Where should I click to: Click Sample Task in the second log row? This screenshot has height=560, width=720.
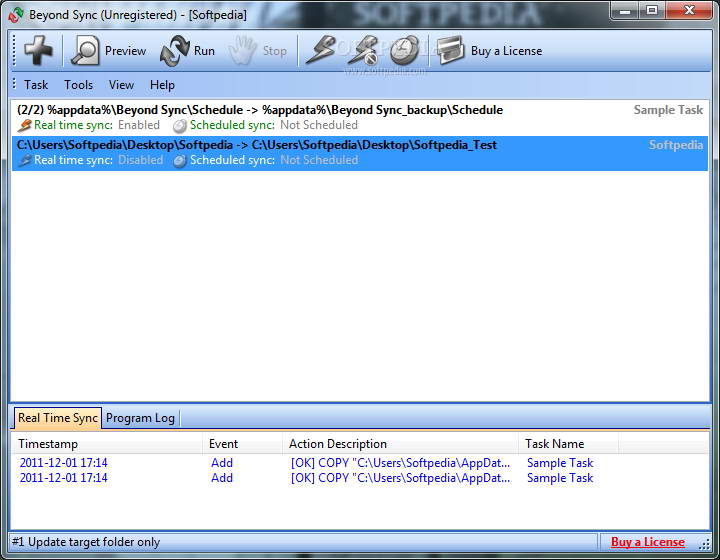tap(560, 478)
